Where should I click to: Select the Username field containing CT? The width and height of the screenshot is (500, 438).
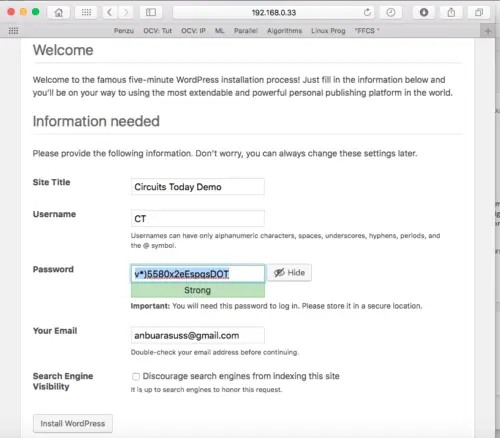pos(198,219)
